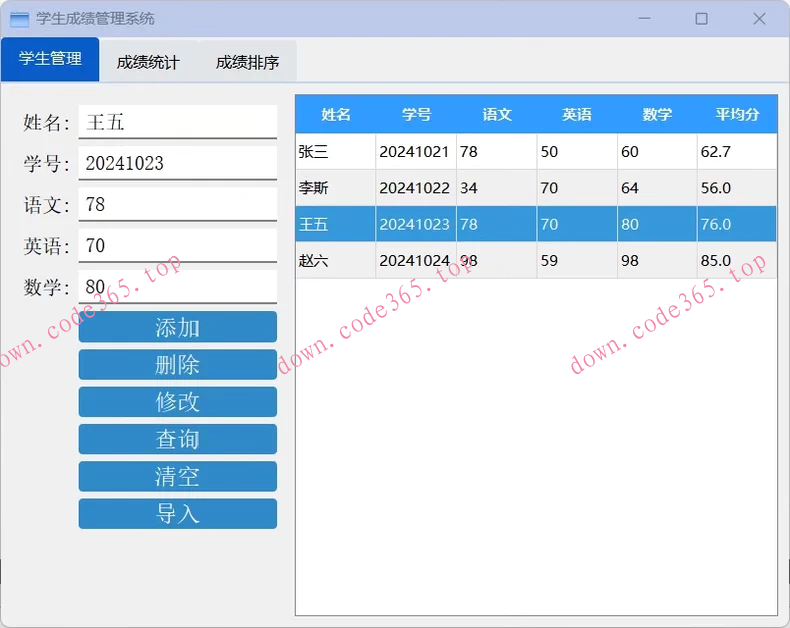
Task: Maximize the application window
Action: point(701,19)
